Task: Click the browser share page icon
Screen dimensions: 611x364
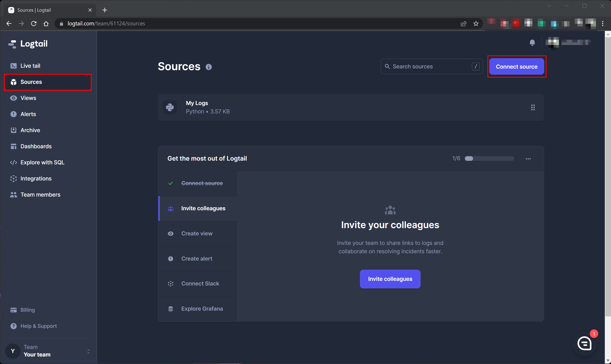Action: click(x=463, y=24)
